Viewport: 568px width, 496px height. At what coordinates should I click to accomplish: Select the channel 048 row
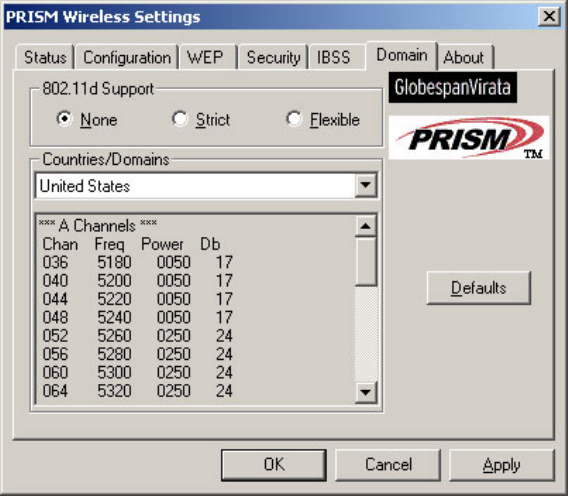138,317
